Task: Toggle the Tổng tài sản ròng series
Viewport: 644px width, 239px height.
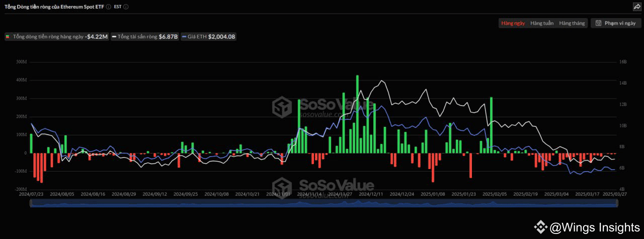Action: [145, 37]
